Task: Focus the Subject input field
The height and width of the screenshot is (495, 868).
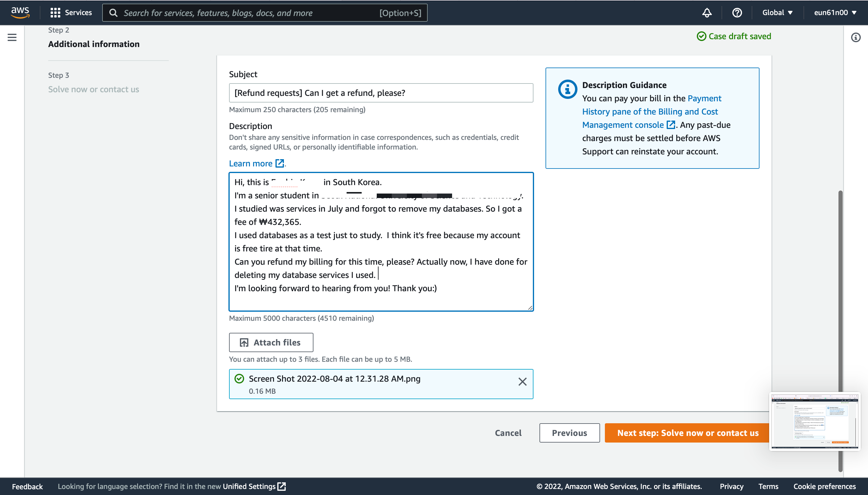Action: [381, 93]
